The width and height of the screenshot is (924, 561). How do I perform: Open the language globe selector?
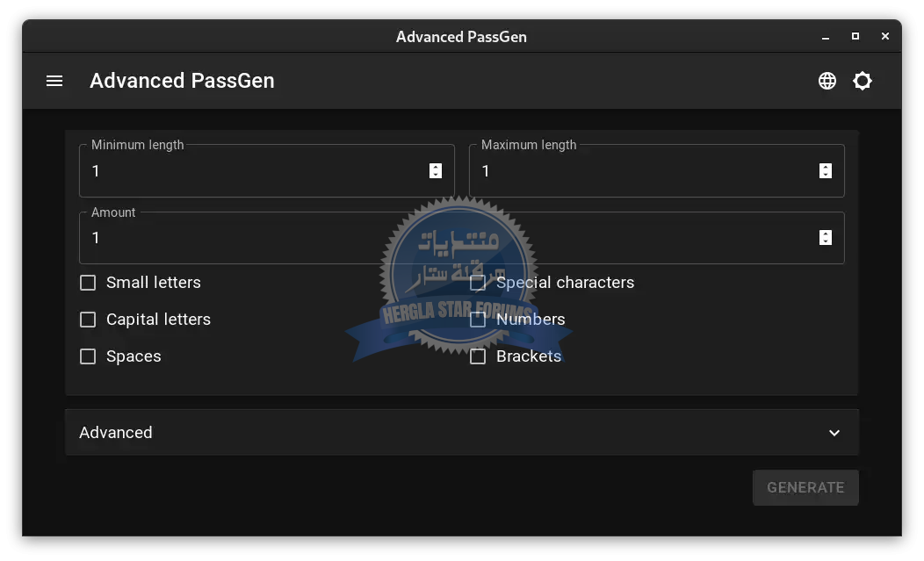pos(827,81)
